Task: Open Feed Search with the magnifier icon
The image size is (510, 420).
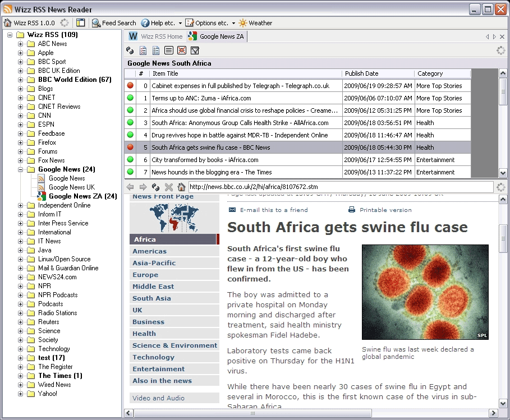Action: point(96,23)
